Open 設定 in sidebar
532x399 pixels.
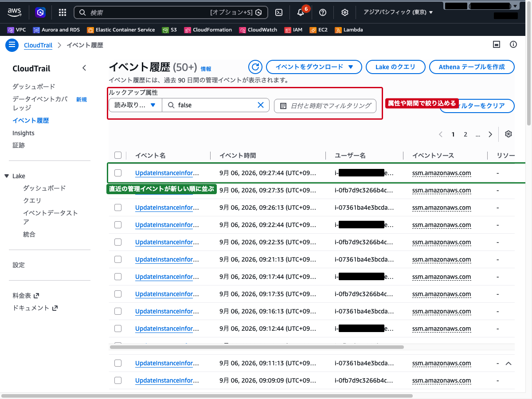point(19,265)
